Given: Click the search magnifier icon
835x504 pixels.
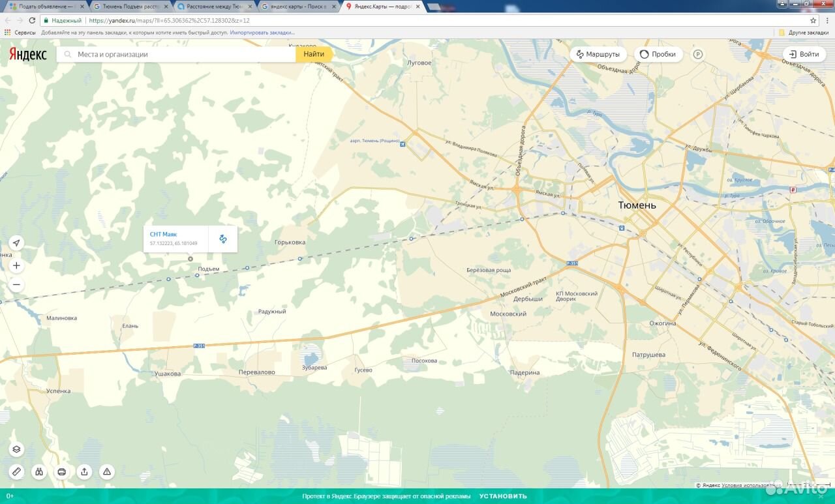Looking at the screenshot, I should 67,55.
